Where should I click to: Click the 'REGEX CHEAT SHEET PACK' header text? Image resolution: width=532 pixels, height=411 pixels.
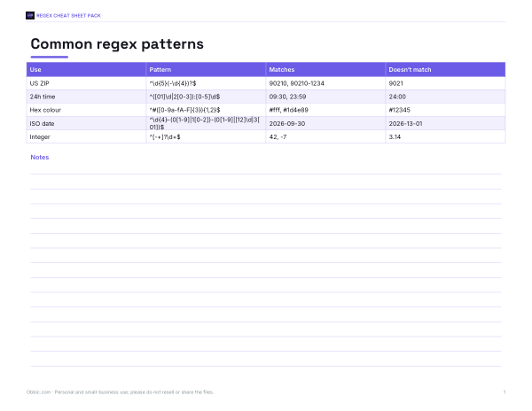pyautogui.click(x=68, y=16)
